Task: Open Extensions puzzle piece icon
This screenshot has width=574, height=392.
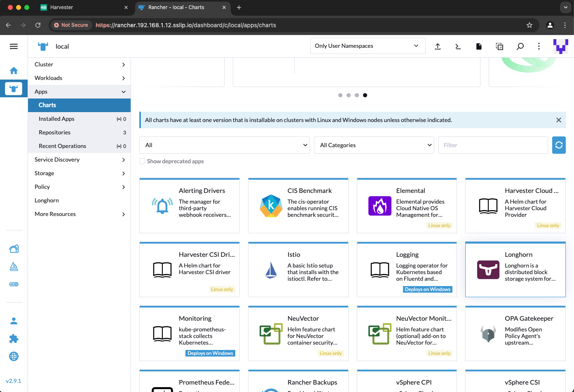Action: tap(14, 338)
